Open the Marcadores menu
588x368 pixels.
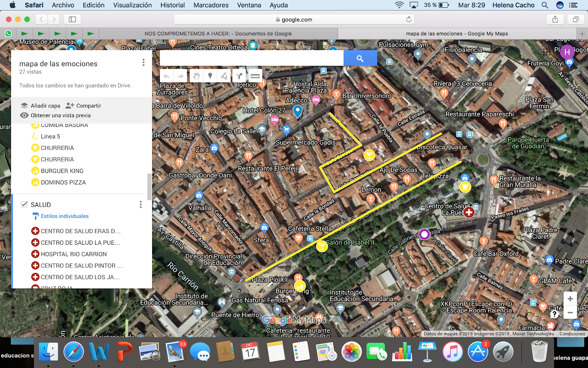click(211, 5)
